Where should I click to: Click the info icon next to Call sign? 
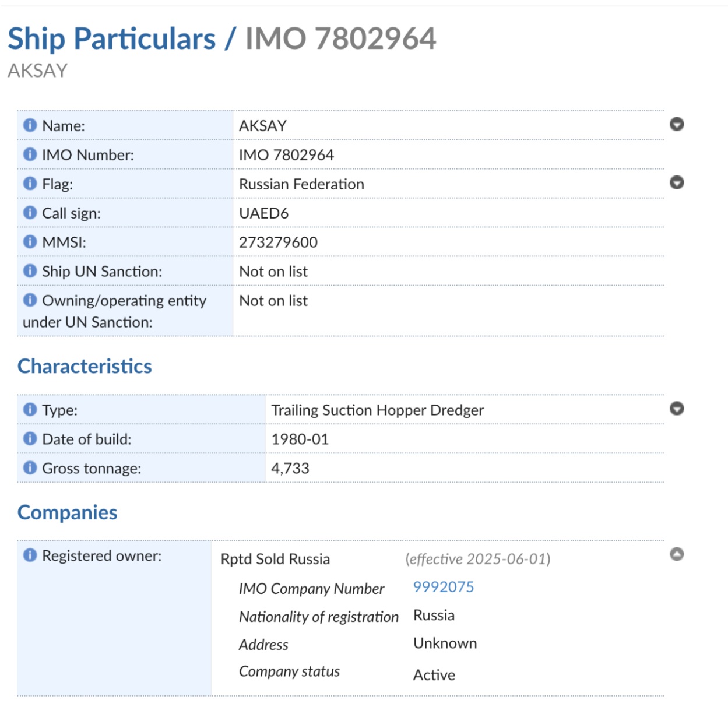pyautogui.click(x=30, y=213)
